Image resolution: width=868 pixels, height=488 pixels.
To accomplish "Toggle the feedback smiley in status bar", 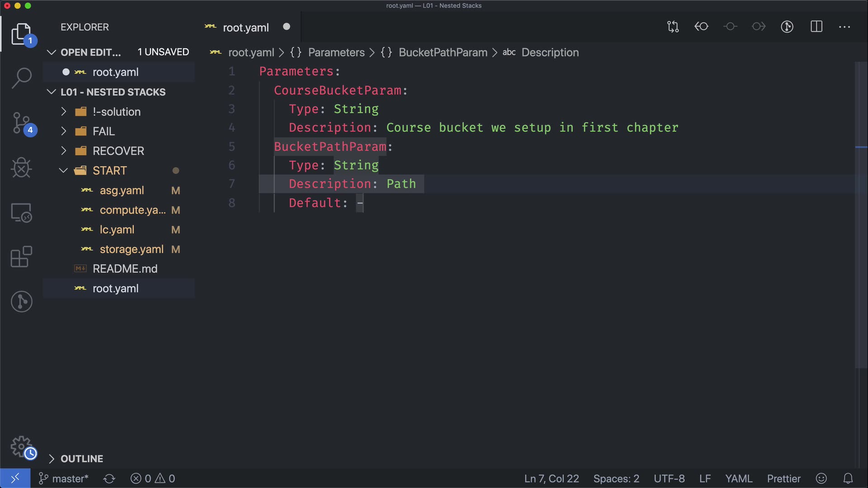I will [821, 479].
